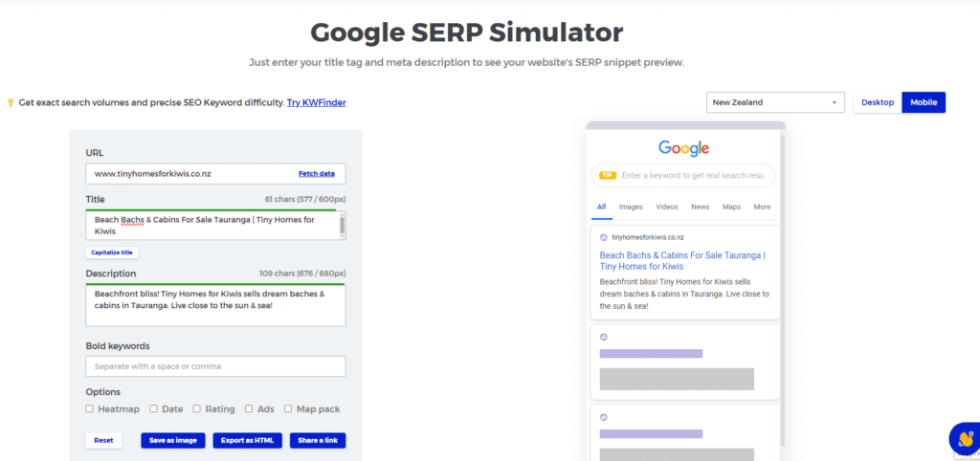980x461 pixels.
Task: Click the Bold keywords input field
Action: 215,366
